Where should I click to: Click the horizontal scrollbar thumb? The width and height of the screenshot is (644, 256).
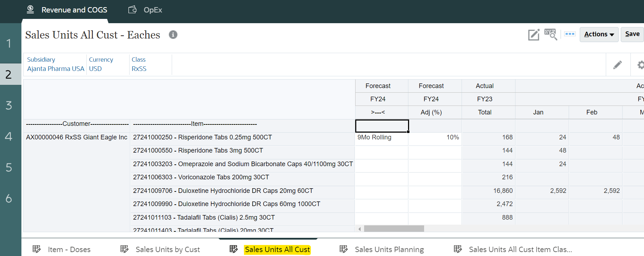[x=394, y=229]
